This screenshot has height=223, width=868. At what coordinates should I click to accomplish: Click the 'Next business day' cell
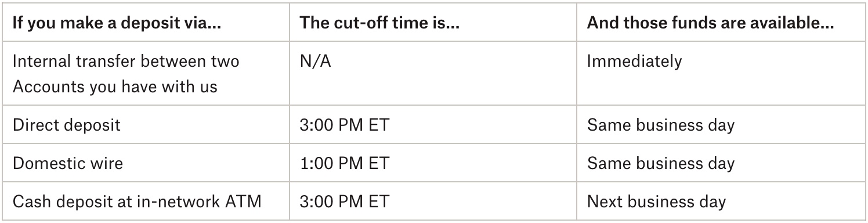(656, 202)
